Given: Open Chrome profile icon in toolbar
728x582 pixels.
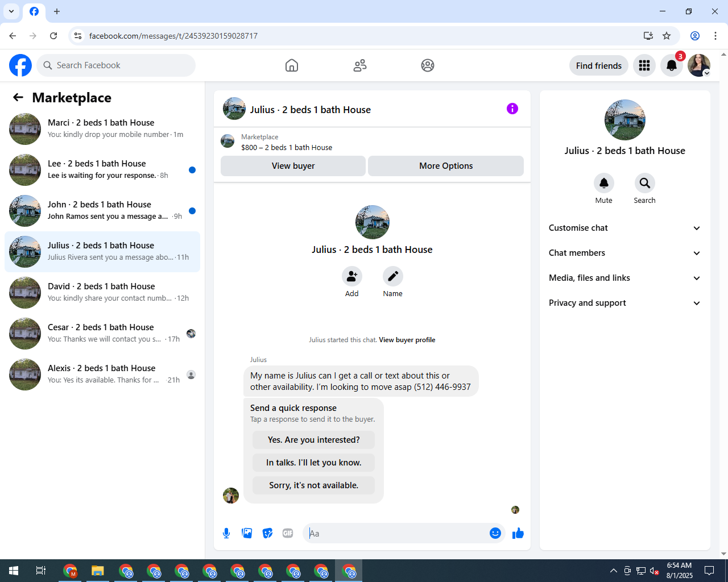Looking at the screenshot, I should 695,36.
